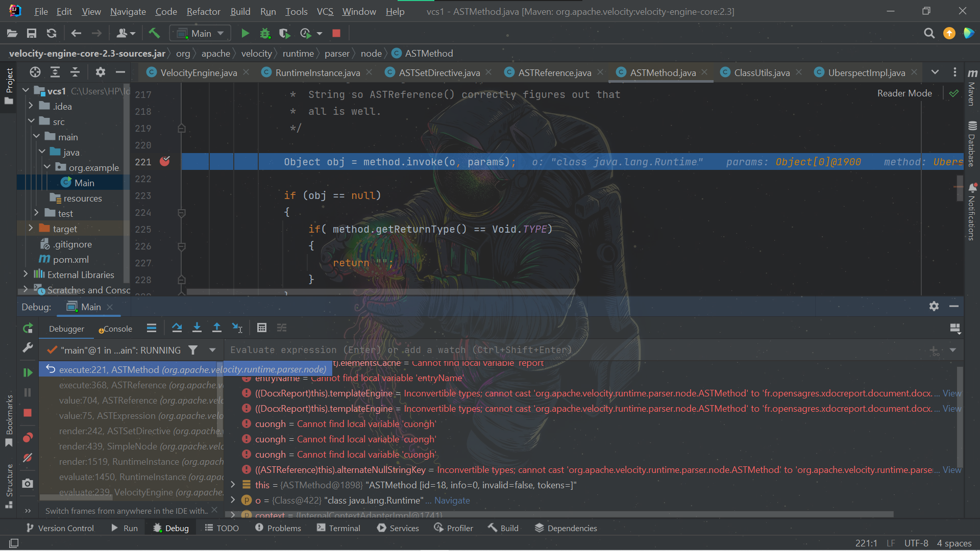The image size is (980, 551).
Task: Open the project folder toolbar icon
Action: pyautogui.click(x=12, y=34)
